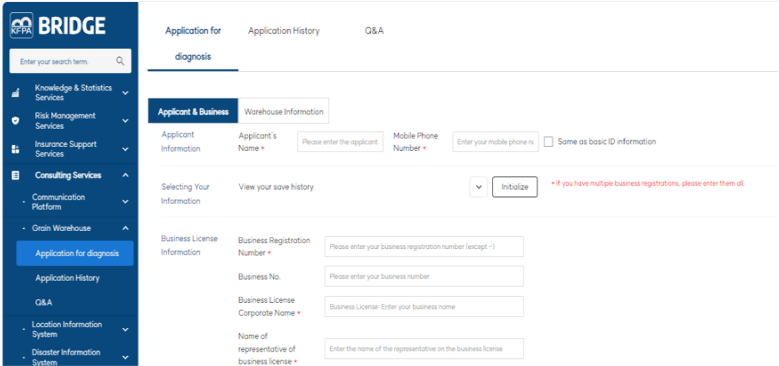Click the Initialize button

point(515,187)
